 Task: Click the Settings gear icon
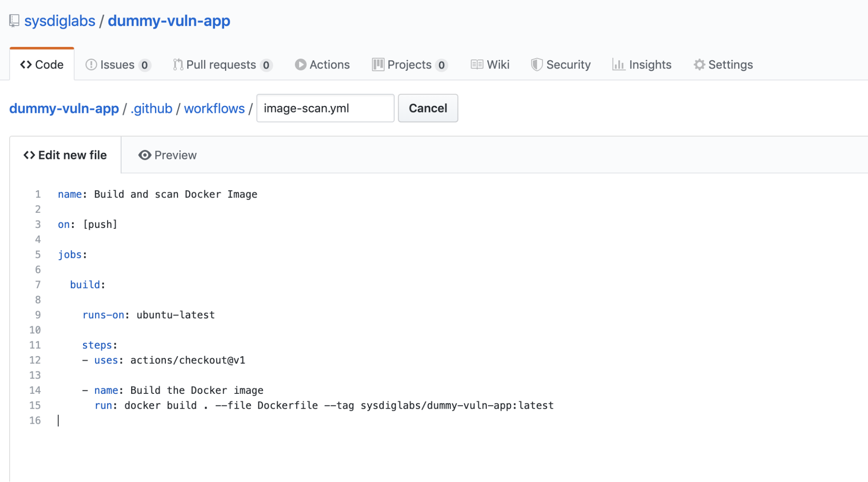point(699,65)
